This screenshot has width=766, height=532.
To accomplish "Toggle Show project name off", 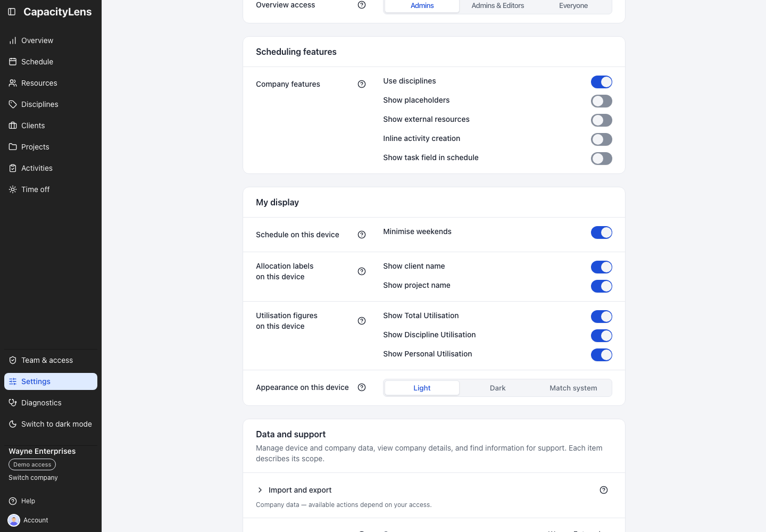I will tap(602, 286).
